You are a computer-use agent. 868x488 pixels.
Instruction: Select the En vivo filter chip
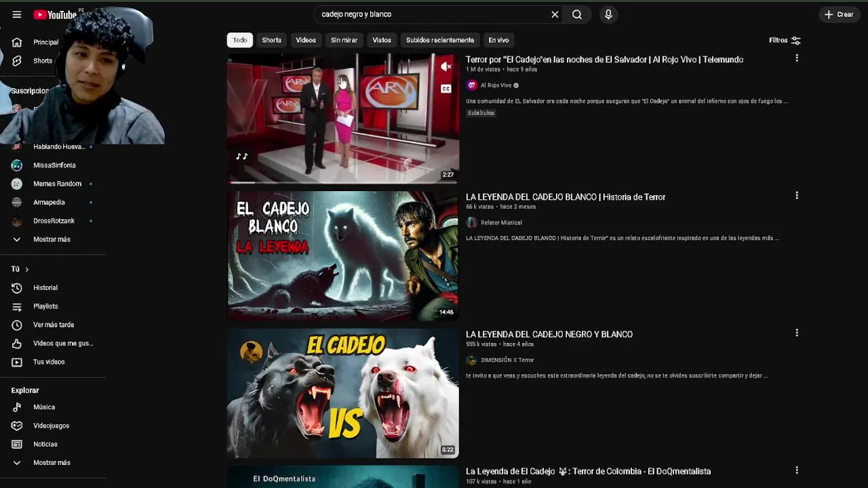click(498, 40)
